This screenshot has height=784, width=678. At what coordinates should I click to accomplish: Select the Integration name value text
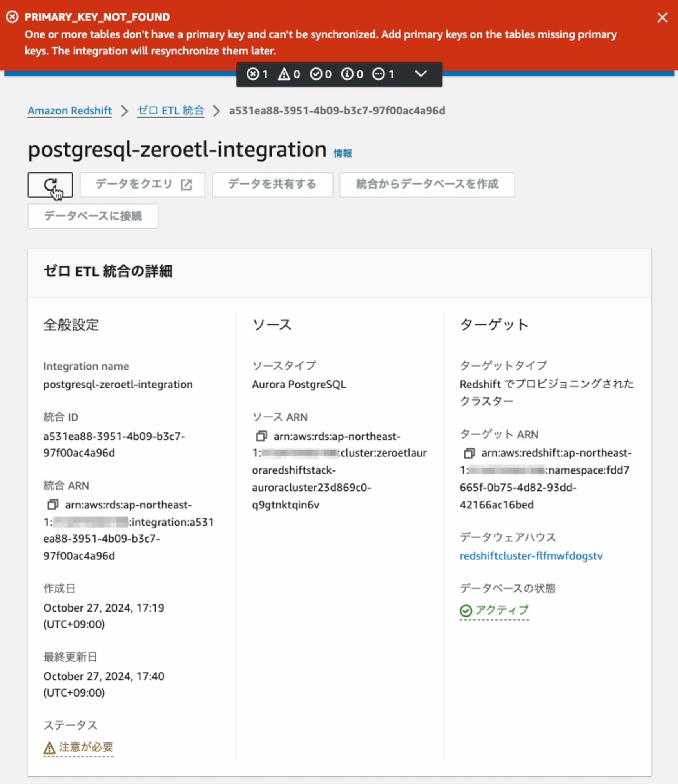coord(118,384)
